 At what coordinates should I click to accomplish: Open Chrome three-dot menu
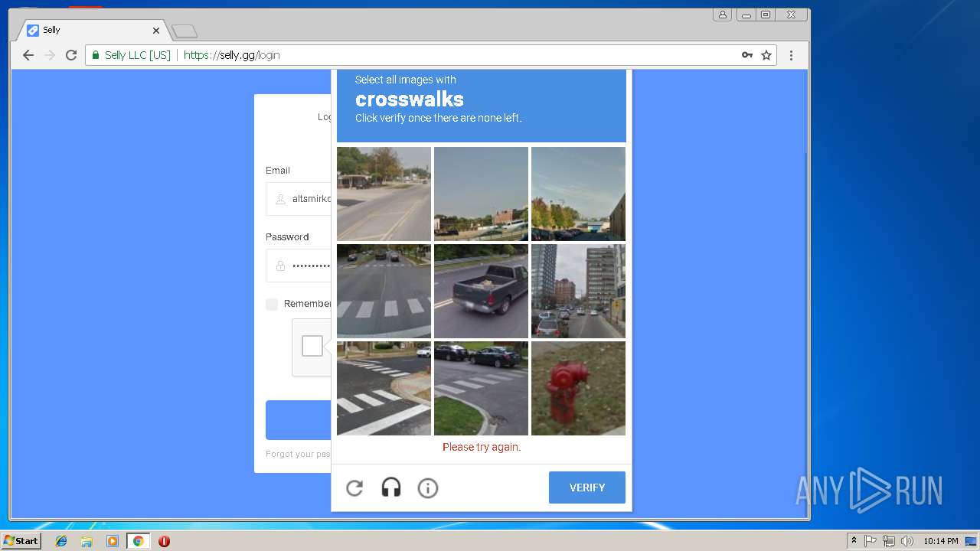pyautogui.click(x=792, y=55)
